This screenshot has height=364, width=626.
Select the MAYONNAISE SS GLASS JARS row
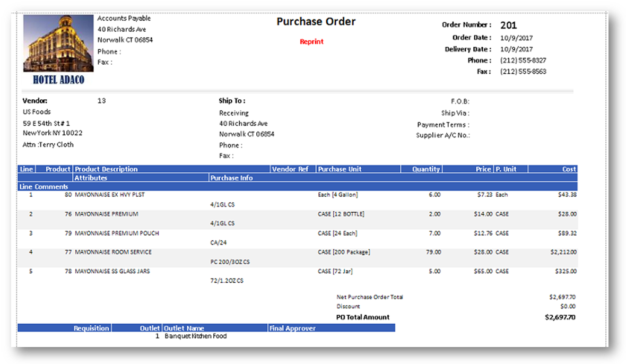112,271
